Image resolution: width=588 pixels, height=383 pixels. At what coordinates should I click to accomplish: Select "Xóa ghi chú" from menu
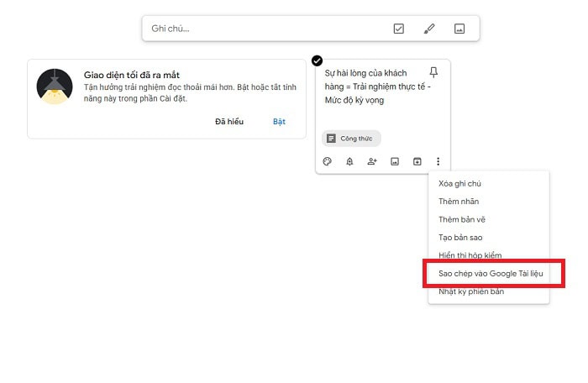459,183
